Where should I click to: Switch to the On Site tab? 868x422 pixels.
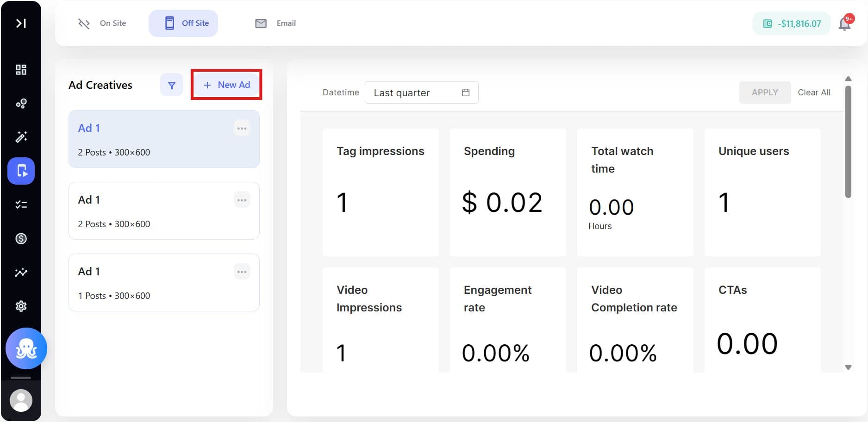[x=102, y=23]
